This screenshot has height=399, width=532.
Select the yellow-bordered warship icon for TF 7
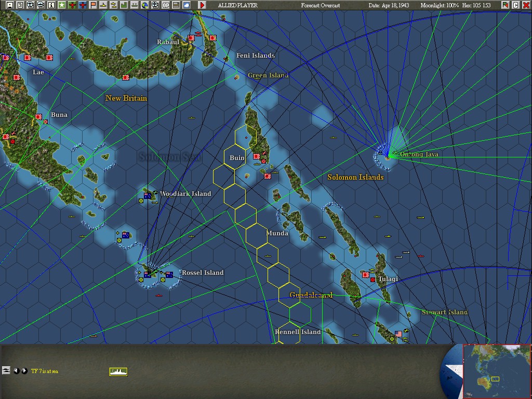(118, 372)
